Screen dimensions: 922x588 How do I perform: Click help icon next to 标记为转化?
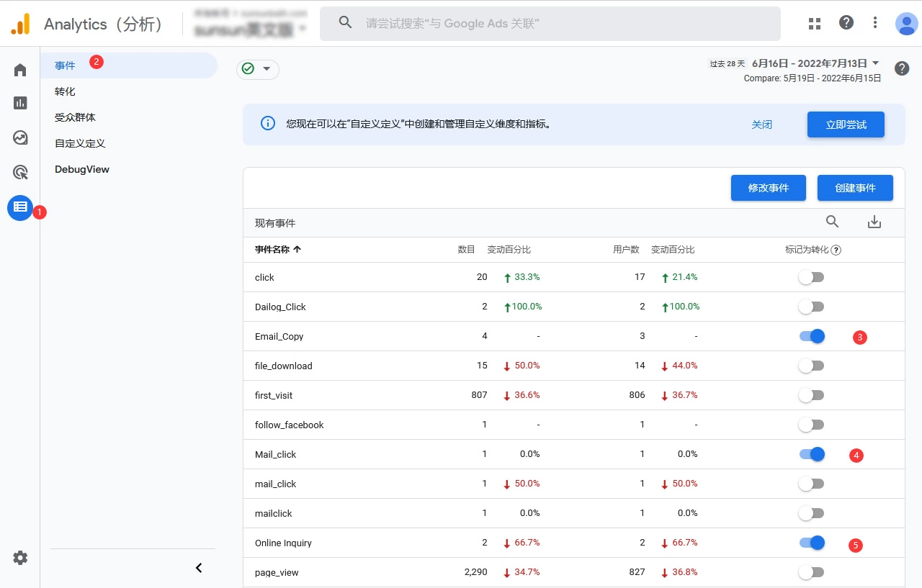(x=836, y=250)
